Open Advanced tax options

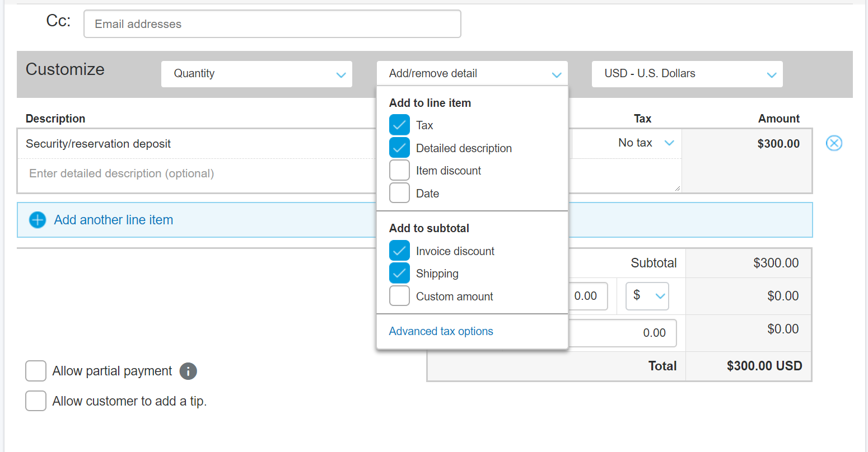click(x=441, y=331)
